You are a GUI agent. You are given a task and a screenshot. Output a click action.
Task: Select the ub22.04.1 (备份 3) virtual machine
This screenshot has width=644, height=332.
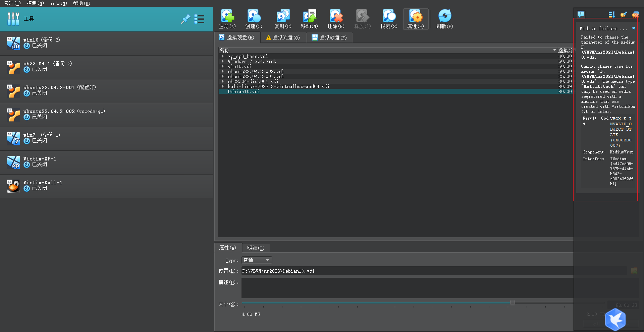tap(106, 67)
